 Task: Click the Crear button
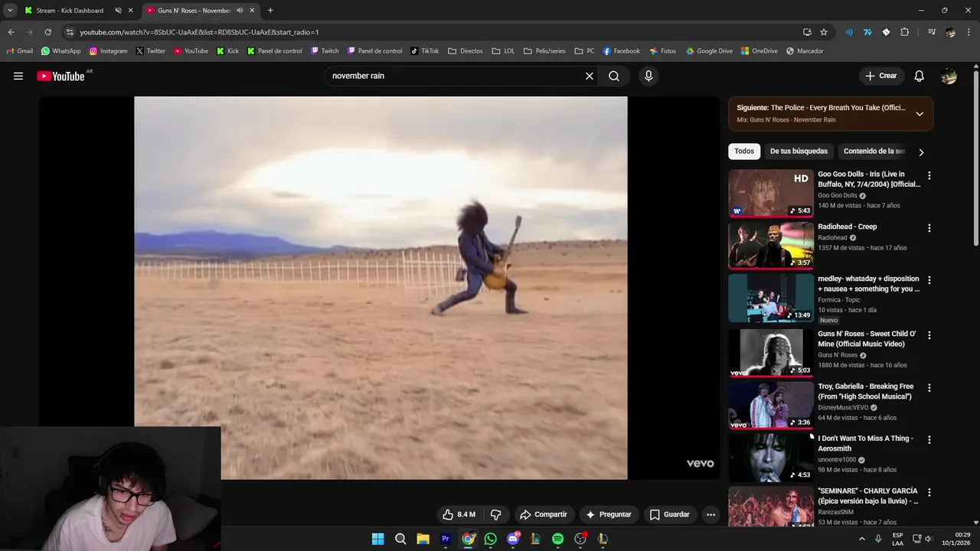coord(881,76)
